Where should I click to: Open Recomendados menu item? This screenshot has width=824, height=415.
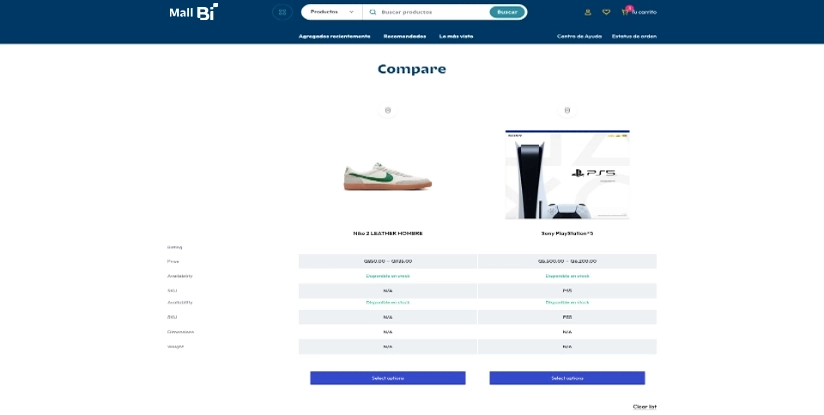[405, 36]
